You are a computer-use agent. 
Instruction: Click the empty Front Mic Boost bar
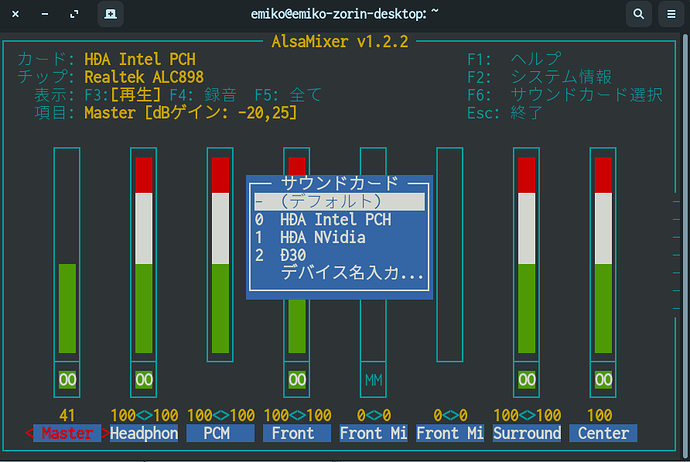(x=450, y=254)
